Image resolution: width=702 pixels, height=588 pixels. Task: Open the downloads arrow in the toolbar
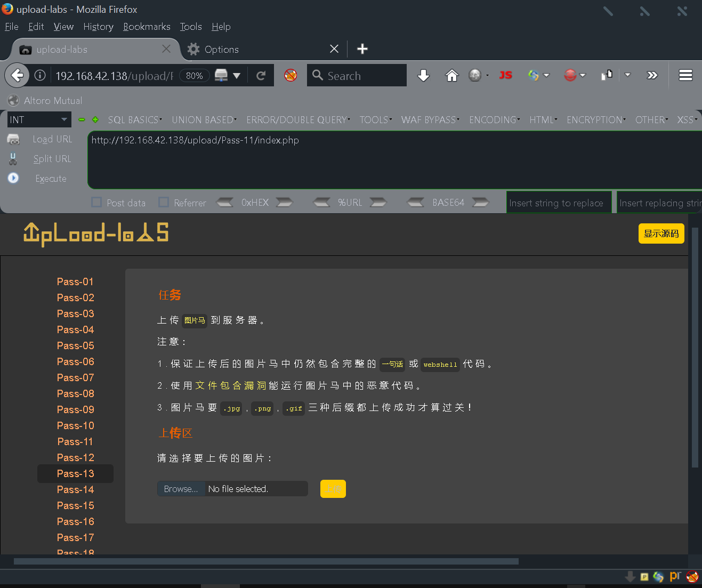pyautogui.click(x=423, y=76)
